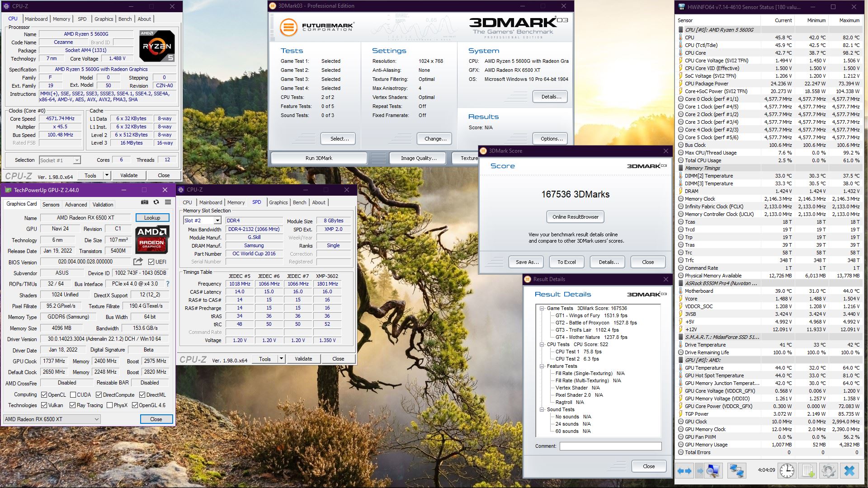Click the GPU-Z refresh icon
Screen dimensions: 868x488
(156, 202)
